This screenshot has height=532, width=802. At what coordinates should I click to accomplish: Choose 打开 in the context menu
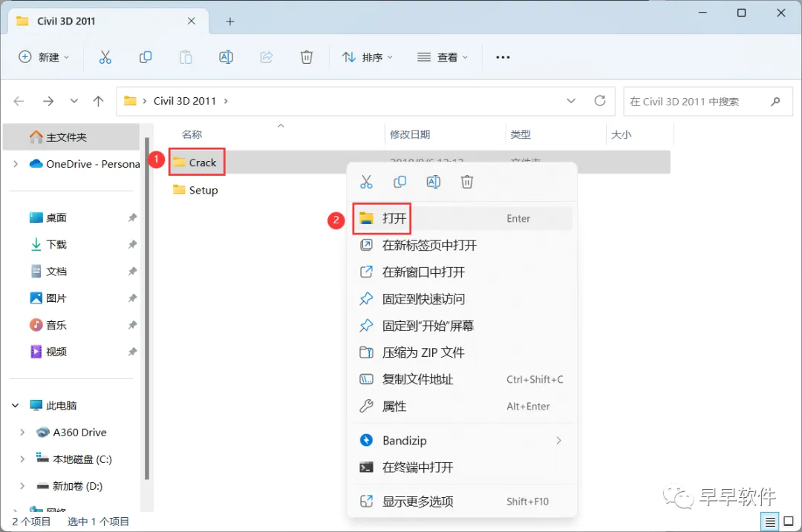tap(463, 219)
